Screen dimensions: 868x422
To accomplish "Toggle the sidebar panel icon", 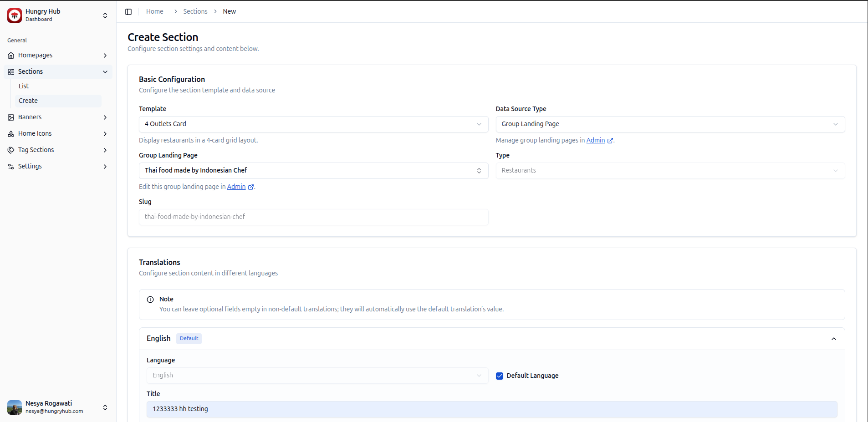I will coord(128,12).
